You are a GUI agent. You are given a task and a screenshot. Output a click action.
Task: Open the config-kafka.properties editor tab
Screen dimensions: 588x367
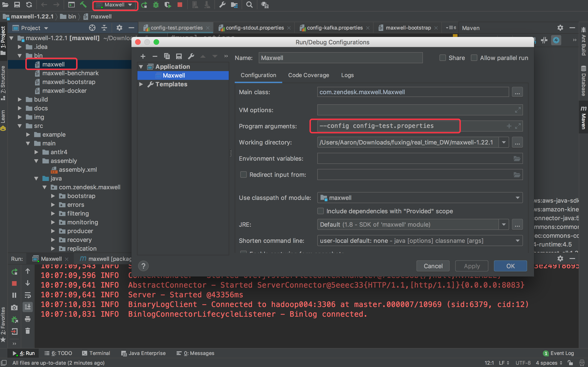[x=334, y=28]
